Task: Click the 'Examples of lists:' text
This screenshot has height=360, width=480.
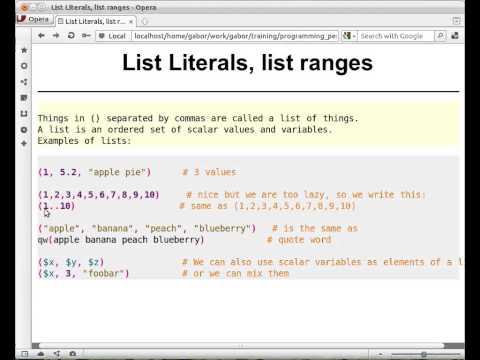Action: pyautogui.click(x=84, y=141)
